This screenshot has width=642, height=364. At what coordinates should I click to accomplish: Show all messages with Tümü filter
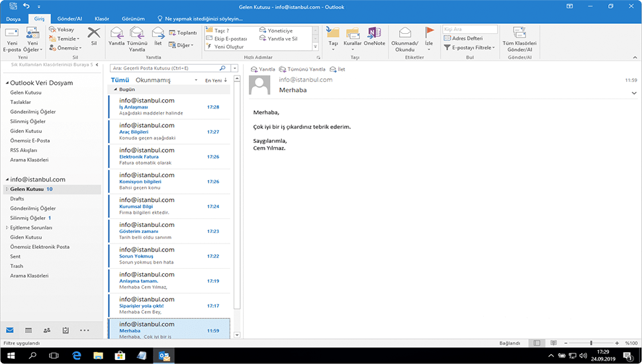click(120, 80)
